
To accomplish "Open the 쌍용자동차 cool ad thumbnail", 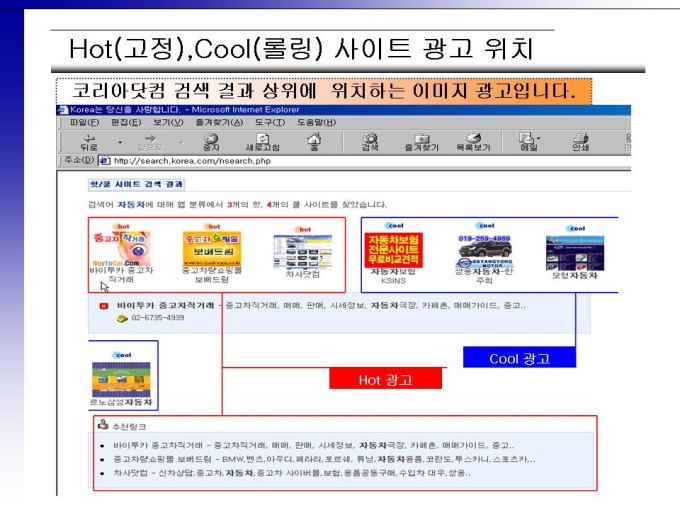I will [x=484, y=251].
